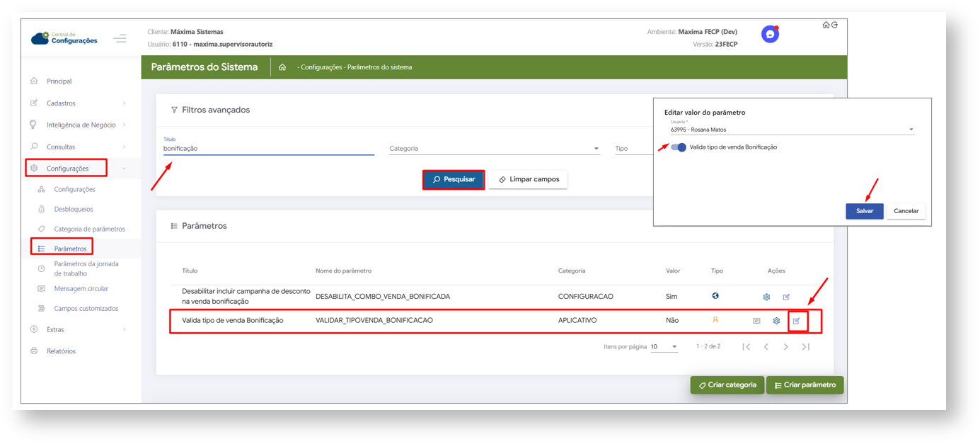Open the chat bubble notification icon

coord(770,34)
